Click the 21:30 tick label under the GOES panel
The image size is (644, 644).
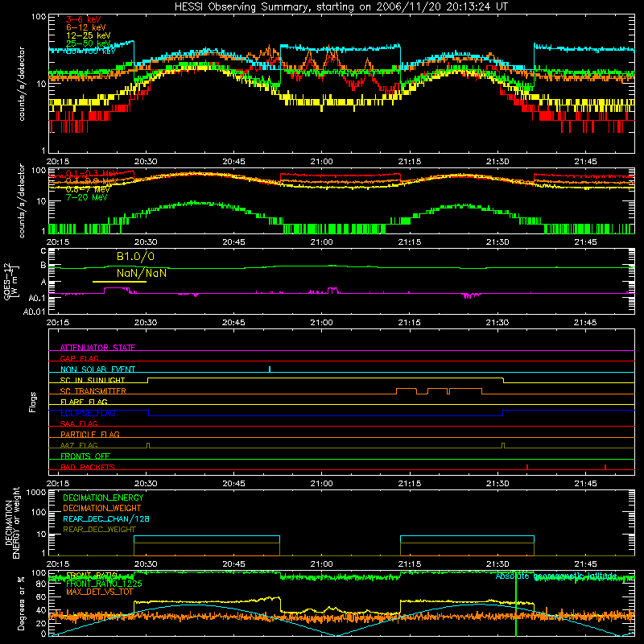pyautogui.click(x=497, y=323)
